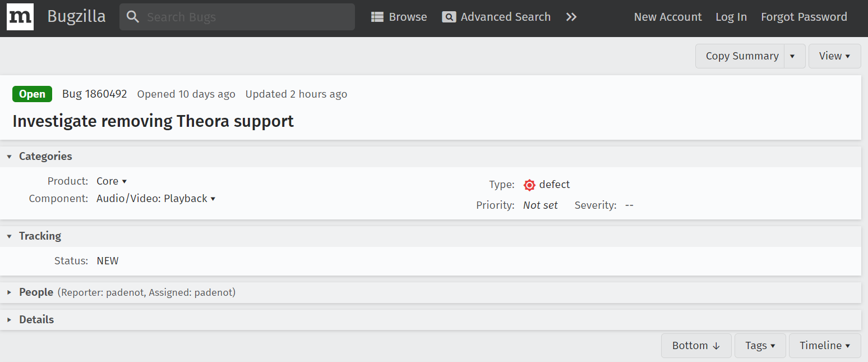Click the red defect type icon

pos(529,185)
